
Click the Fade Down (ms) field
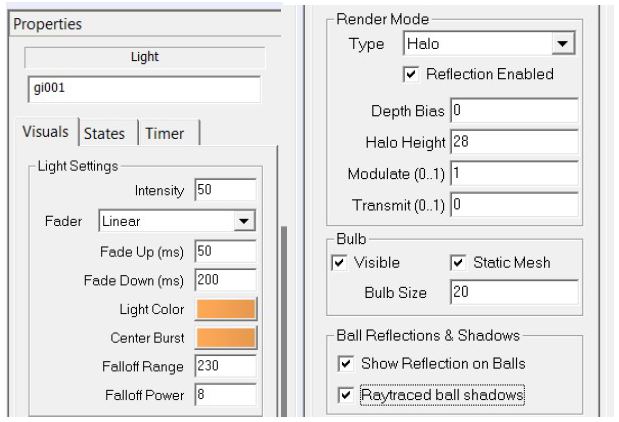coord(225,280)
